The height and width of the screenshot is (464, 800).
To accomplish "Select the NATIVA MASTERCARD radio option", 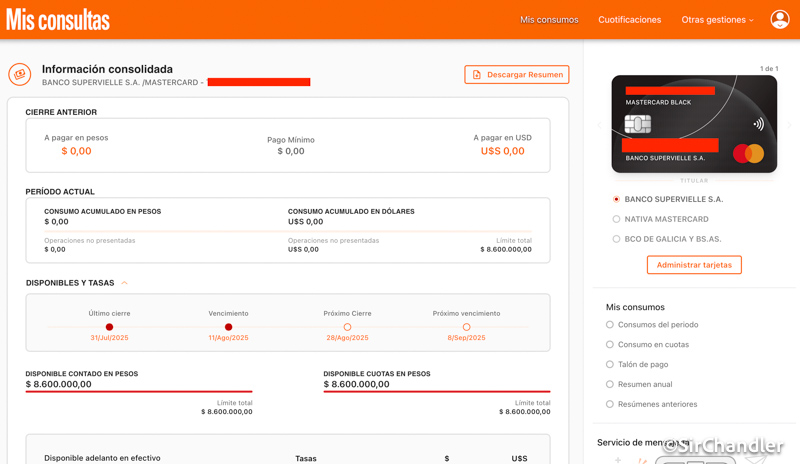I will point(616,219).
